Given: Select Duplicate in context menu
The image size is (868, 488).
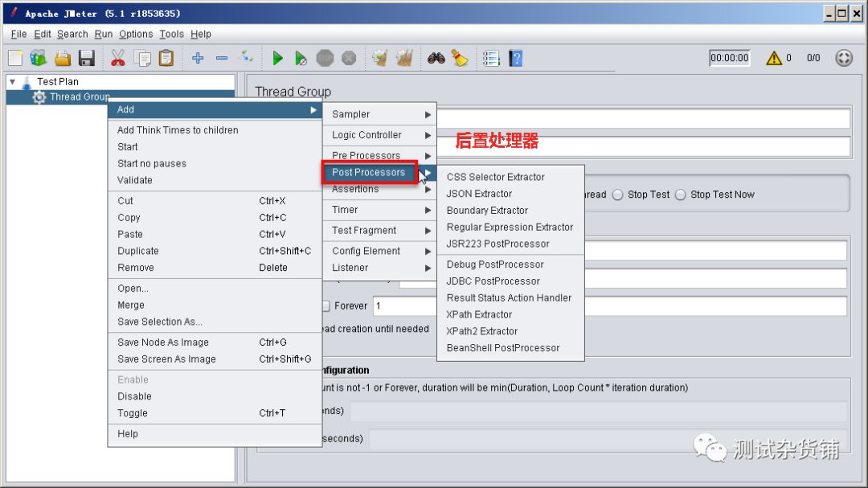Looking at the screenshot, I should pyautogui.click(x=215, y=250).
